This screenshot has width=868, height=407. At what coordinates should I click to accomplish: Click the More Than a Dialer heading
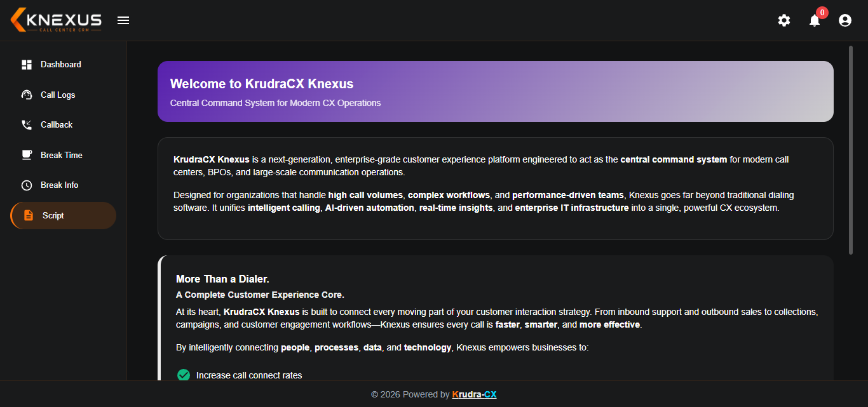(x=222, y=279)
